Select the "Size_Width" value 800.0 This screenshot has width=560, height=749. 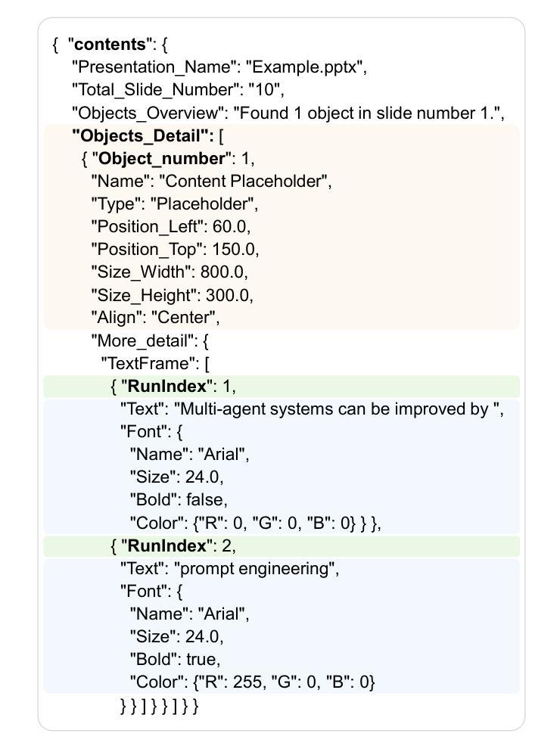click(222, 272)
